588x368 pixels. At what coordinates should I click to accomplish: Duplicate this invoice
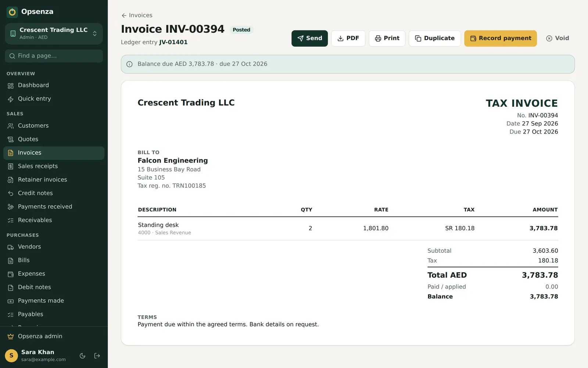pyautogui.click(x=435, y=38)
